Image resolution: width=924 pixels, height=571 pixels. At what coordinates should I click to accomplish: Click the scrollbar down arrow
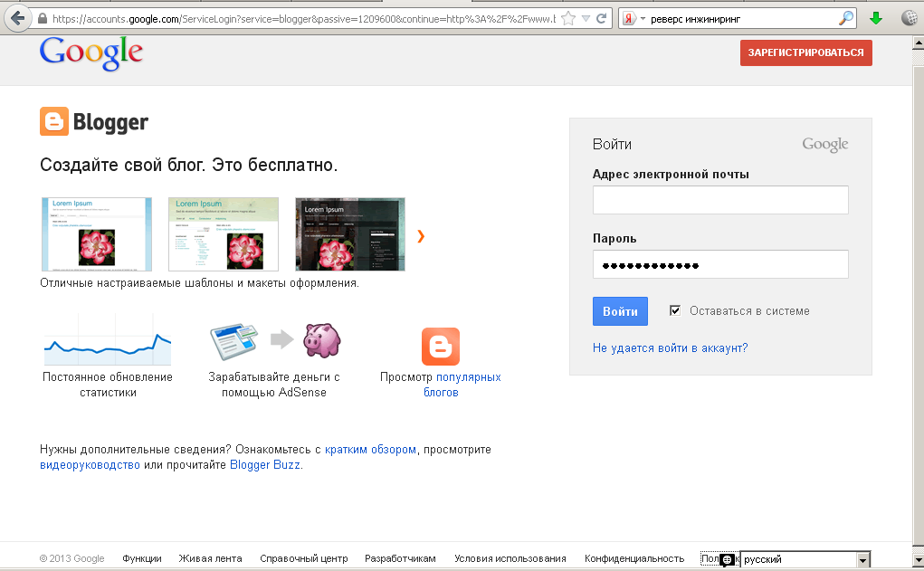918,559
